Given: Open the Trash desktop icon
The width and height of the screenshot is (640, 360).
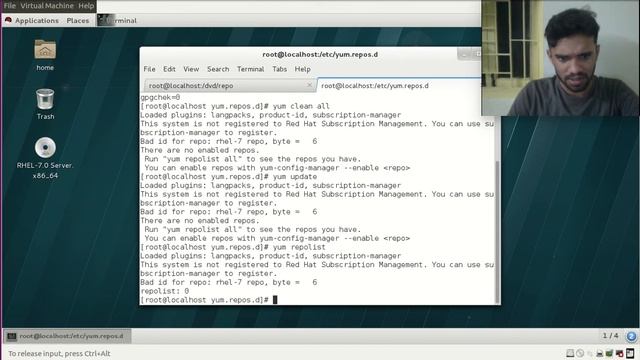Looking at the screenshot, I should (45, 99).
